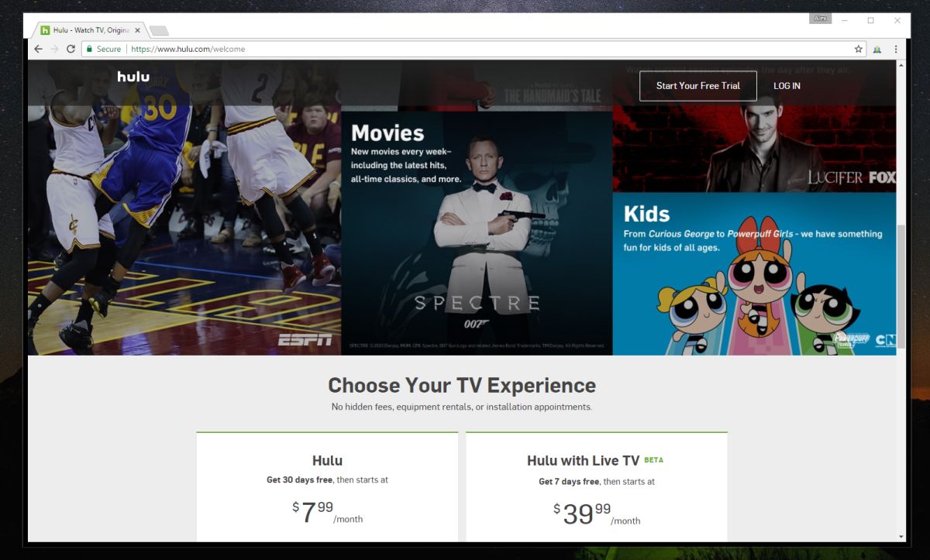Click the Kids heading text
The image size is (930, 560).
(646, 214)
